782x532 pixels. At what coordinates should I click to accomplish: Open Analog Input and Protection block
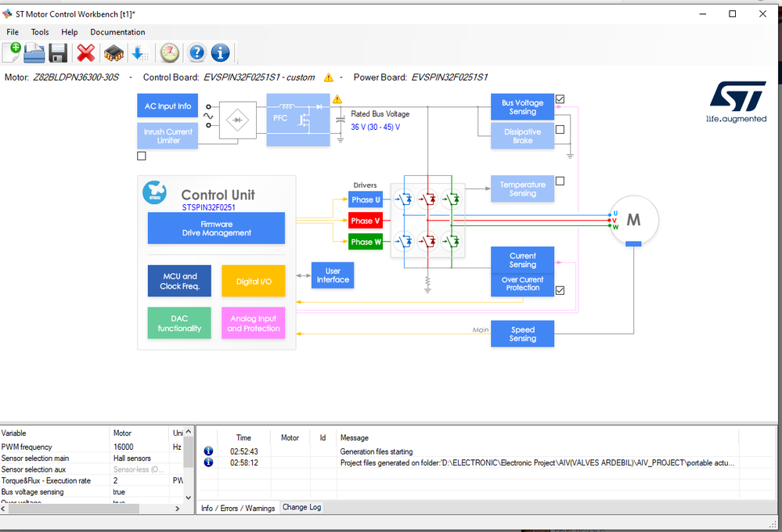point(254,323)
